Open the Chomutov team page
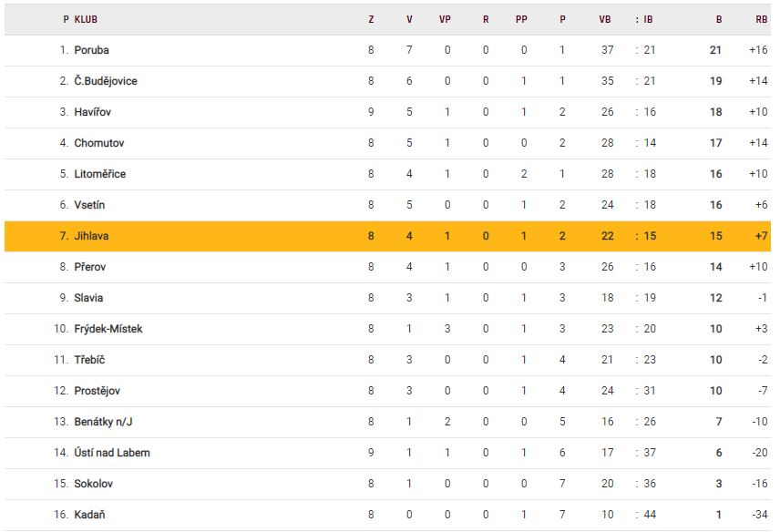The image size is (780, 532). (99, 143)
